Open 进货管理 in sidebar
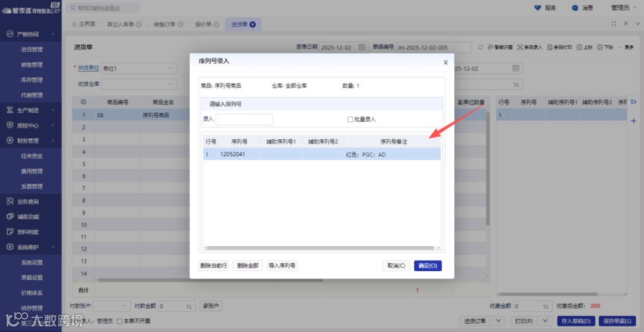644x332 pixels. coord(32,49)
